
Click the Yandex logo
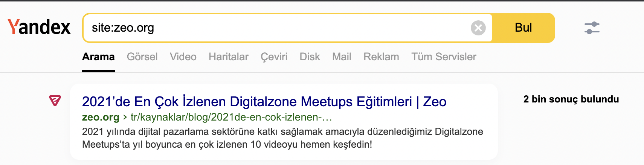point(39,27)
